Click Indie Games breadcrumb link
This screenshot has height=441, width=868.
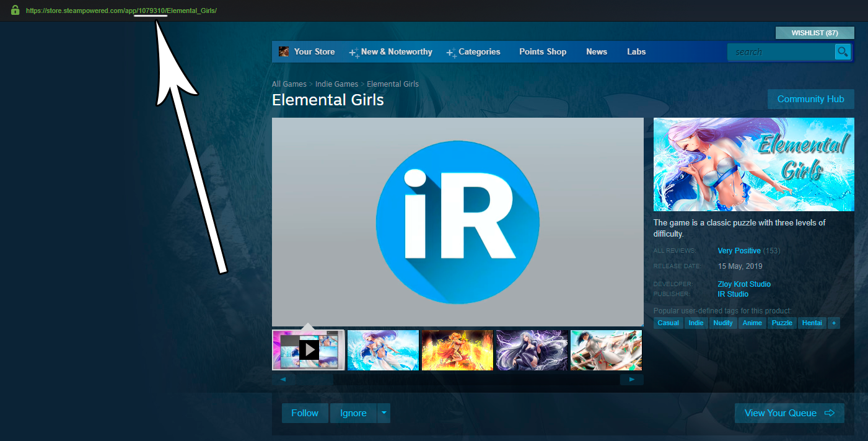click(336, 84)
